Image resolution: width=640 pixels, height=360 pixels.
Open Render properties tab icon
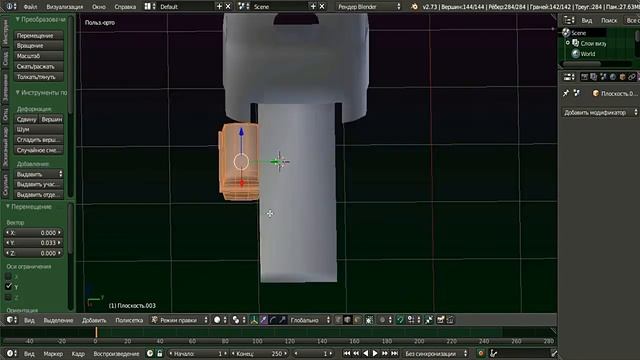click(x=584, y=77)
